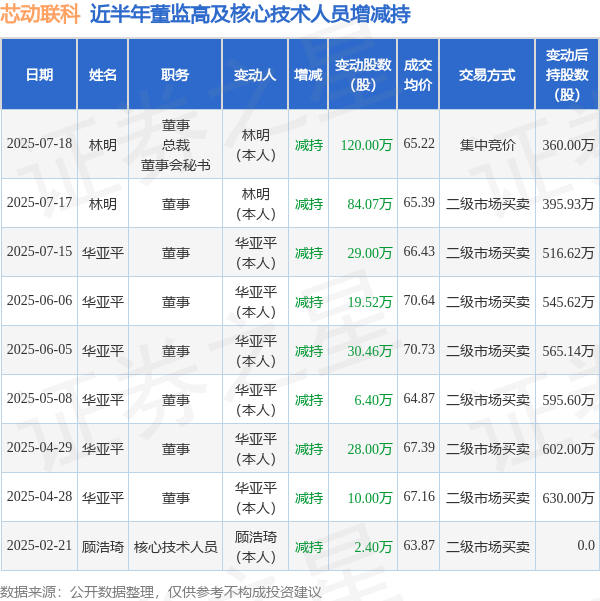Click the date 2025-07-17
Image resolution: width=600 pixels, height=601 pixels.
[39, 203]
